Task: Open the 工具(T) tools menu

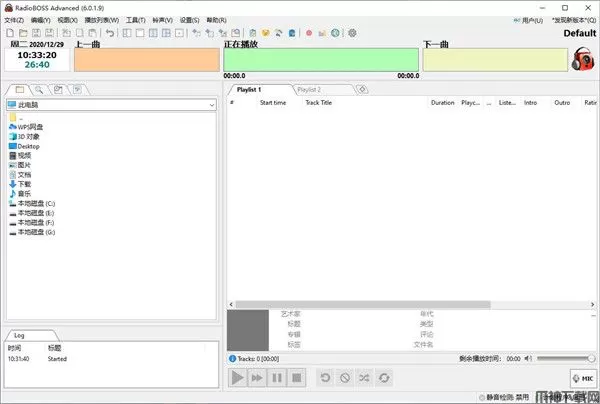Action: point(135,20)
